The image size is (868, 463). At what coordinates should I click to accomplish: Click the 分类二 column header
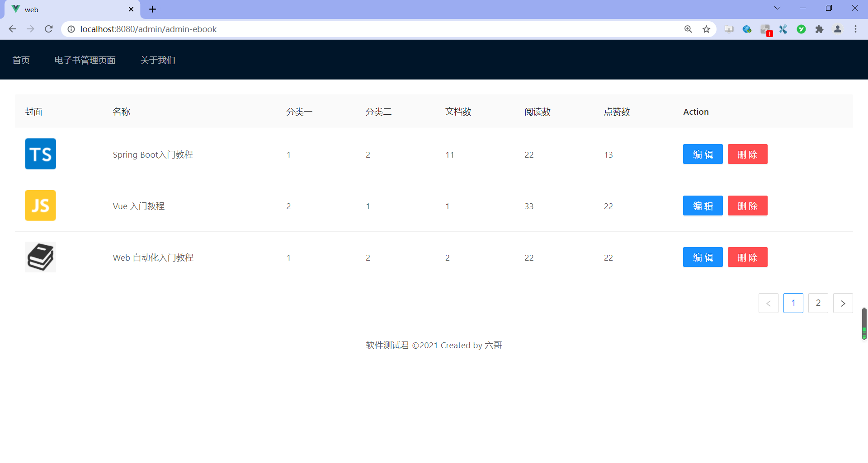(x=379, y=112)
